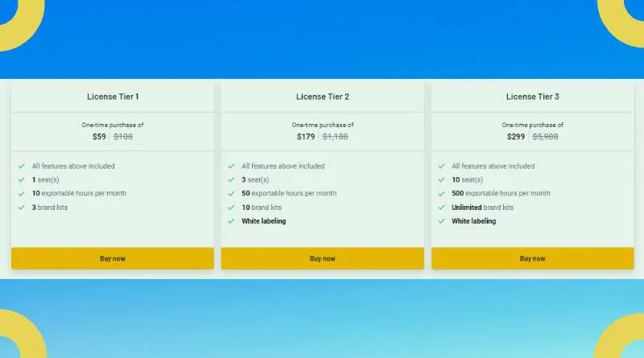Viewport: 644px width, 358px height.
Task: Select the License Tier 2 heading
Action: [323, 97]
